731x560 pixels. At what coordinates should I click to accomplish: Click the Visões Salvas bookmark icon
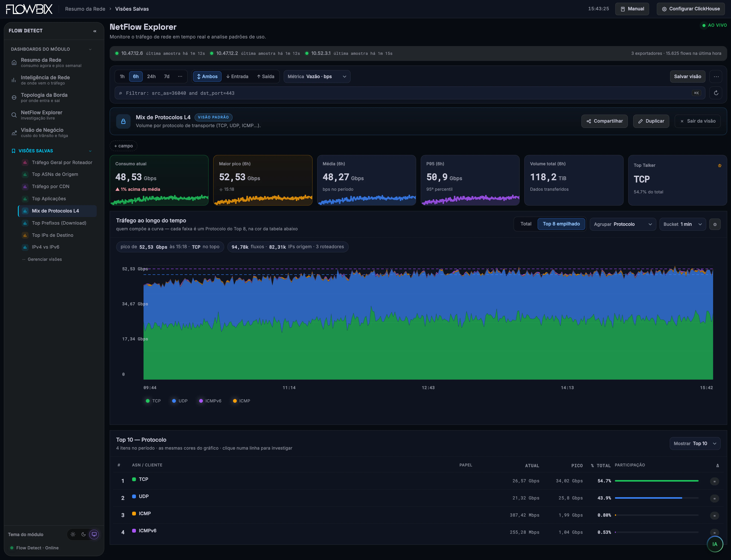tap(13, 151)
